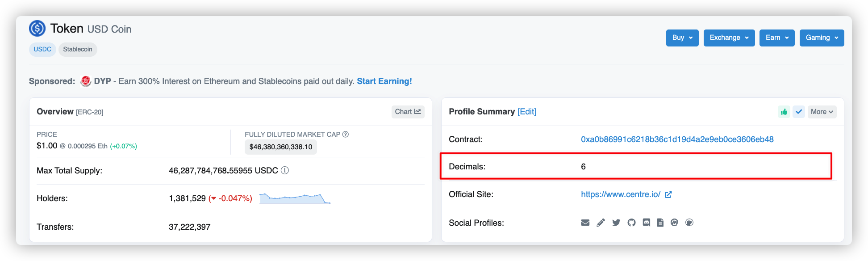The image size is (868, 261).
Task: Open the email social profile icon
Action: point(585,223)
